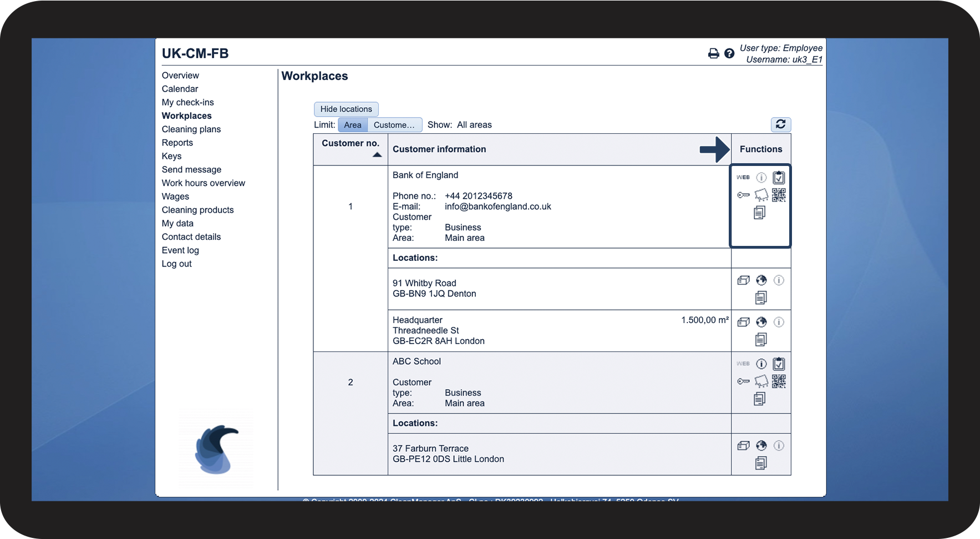The width and height of the screenshot is (980, 539).
Task: Open the WEB link for Bank of England
Action: click(x=743, y=178)
